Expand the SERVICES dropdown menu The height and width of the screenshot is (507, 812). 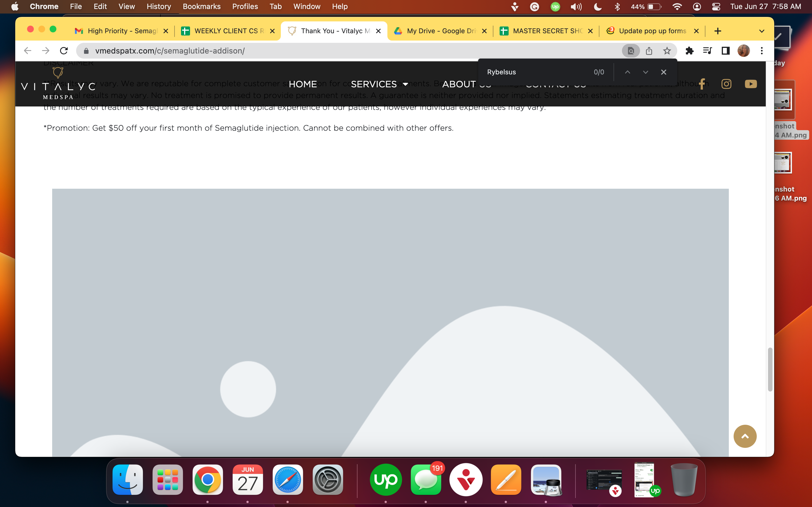click(379, 84)
